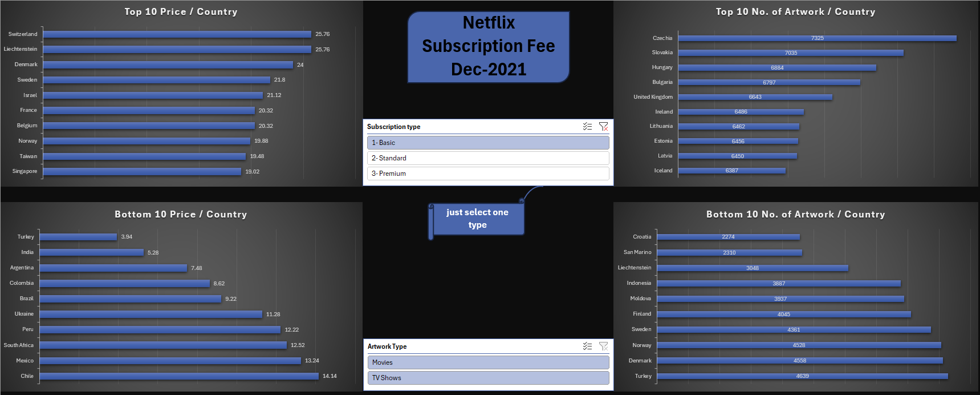Filter artwork by TV Shows
The height and width of the screenshot is (395, 980).
487,378
